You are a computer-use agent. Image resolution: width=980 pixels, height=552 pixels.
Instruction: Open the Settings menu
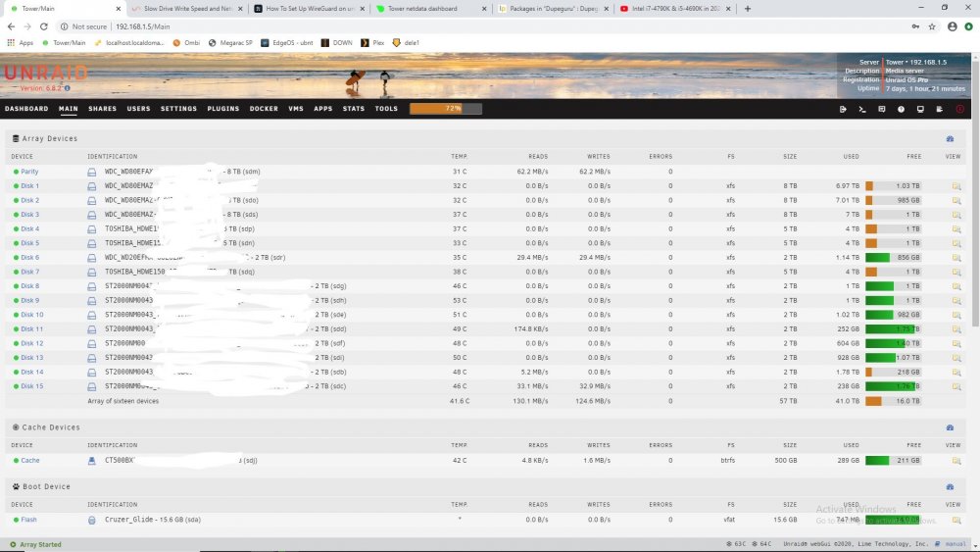click(x=178, y=109)
